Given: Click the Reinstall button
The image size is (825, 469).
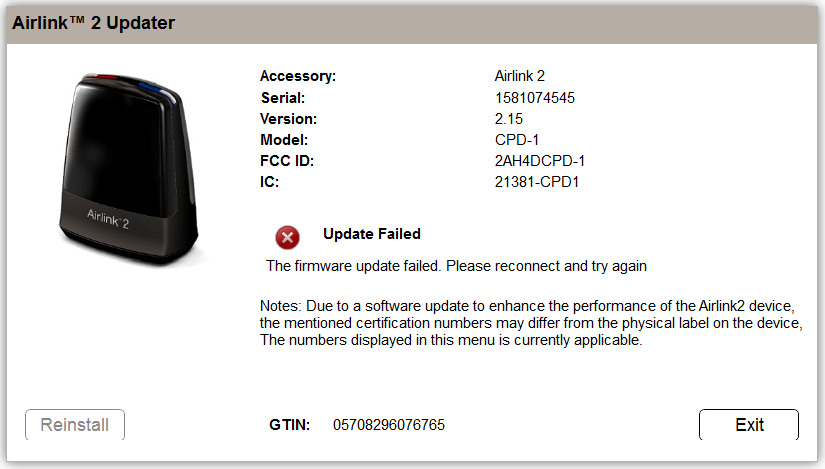Looking at the screenshot, I should click(x=75, y=424).
